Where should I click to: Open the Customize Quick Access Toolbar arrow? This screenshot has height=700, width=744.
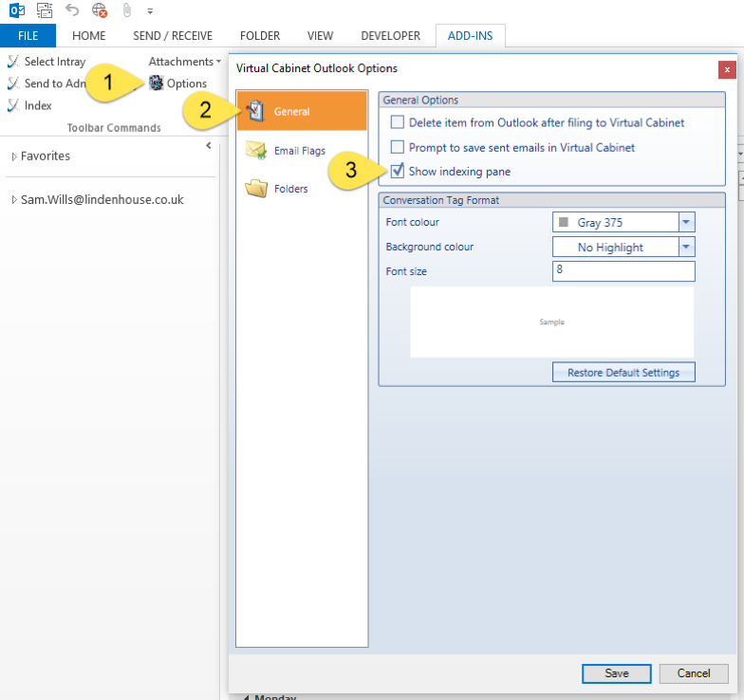(x=150, y=11)
